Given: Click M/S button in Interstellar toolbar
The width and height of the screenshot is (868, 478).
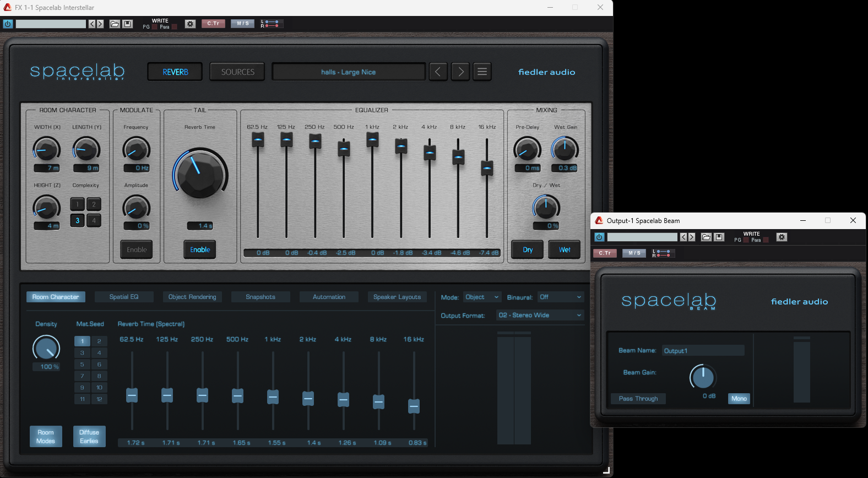Looking at the screenshot, I should pyautogui.click(x=243, y=24).
